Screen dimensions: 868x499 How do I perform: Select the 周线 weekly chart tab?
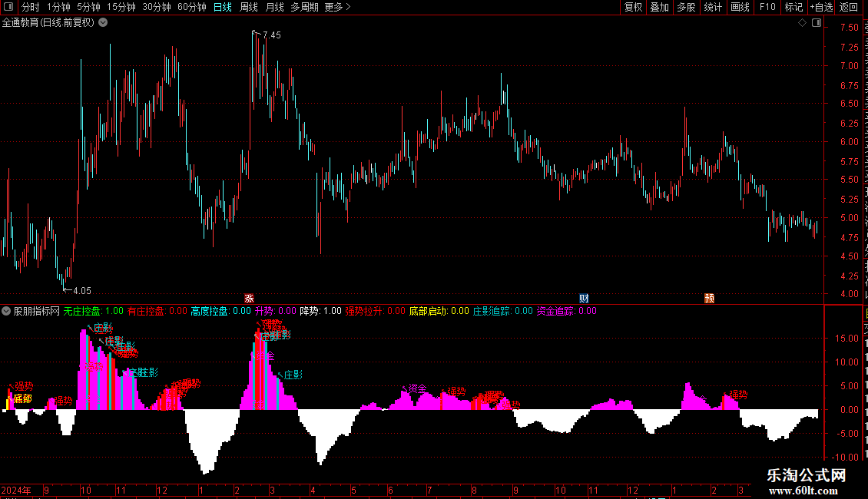(x=249, y=7)
